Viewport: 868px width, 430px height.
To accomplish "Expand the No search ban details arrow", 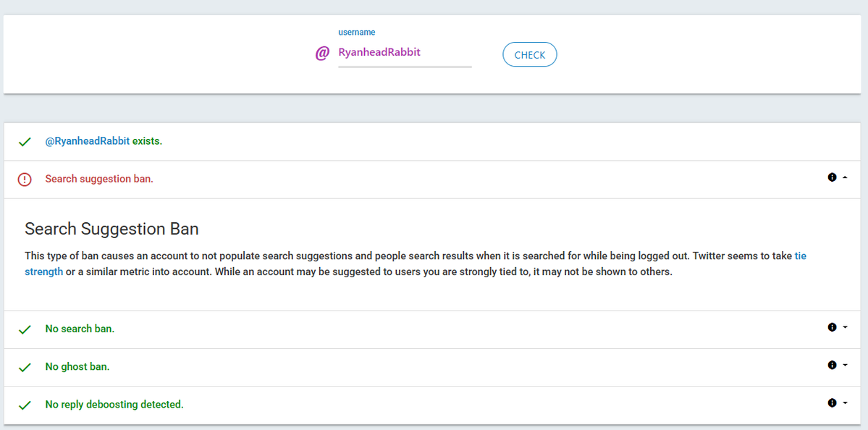I will (x=845, y=328).
